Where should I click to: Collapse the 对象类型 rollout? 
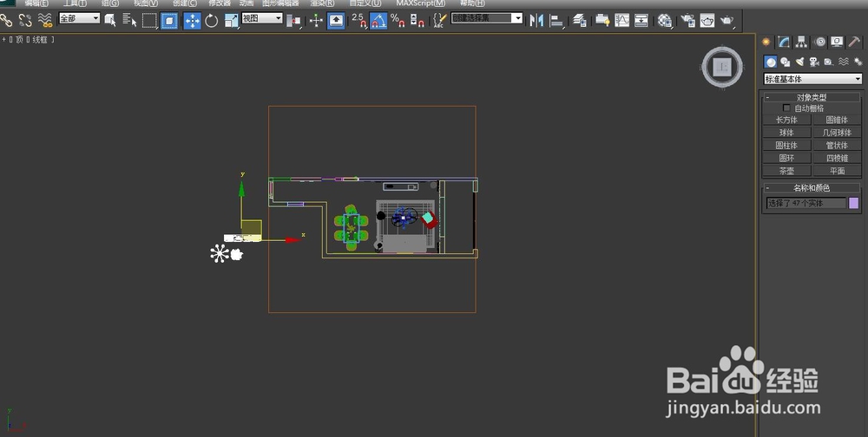[x=812, y=97]
